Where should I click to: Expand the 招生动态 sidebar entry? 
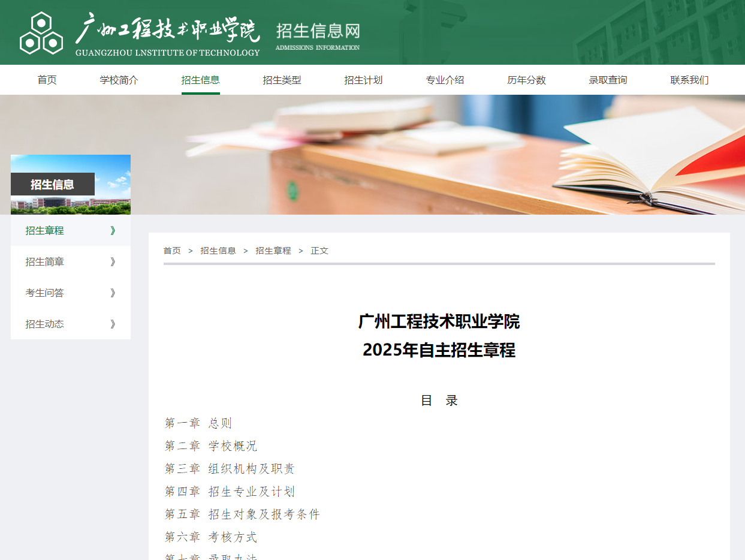pyautogui.click(x=113, y=324)
